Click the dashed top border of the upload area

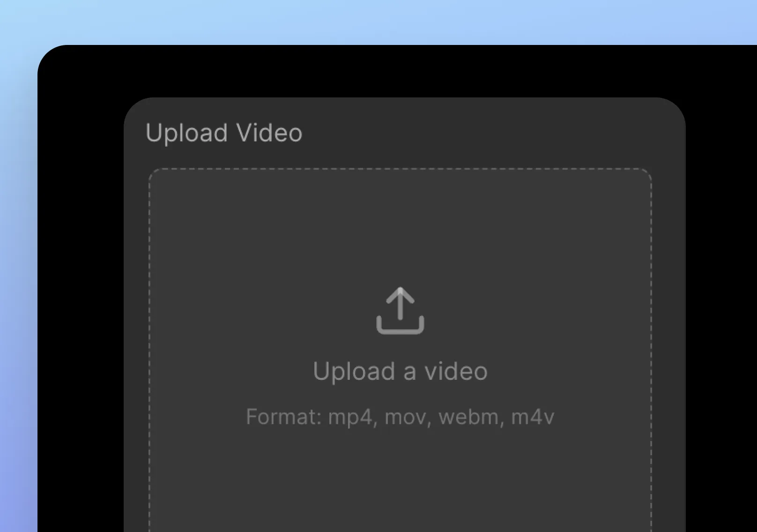(x=400, y=169)
